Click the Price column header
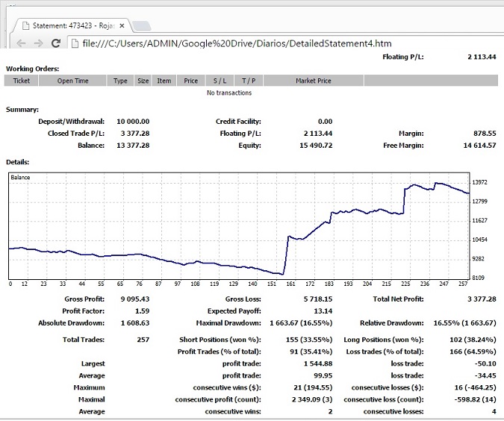Screen dimensions: 504x421 click(191, 81)
